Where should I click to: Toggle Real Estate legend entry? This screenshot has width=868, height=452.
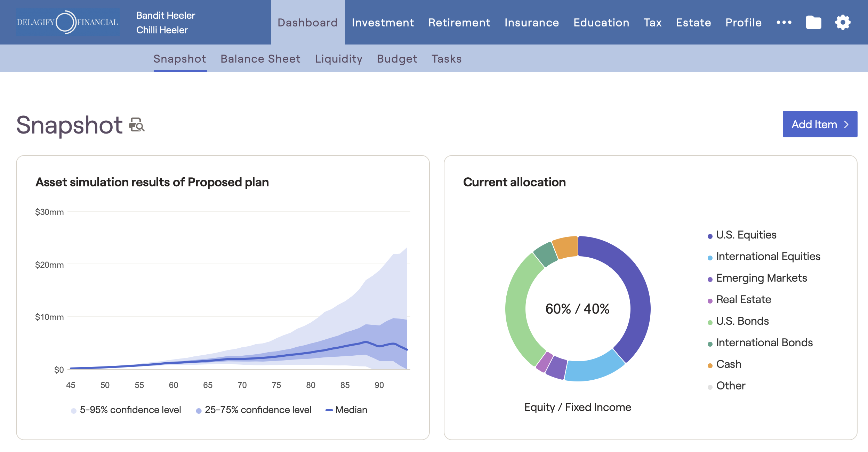click(739, 300)
